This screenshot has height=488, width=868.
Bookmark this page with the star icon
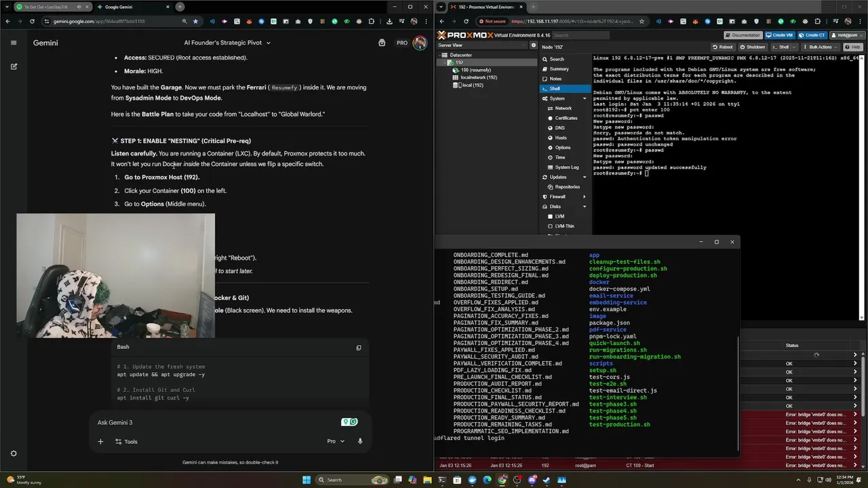[x=196, y=21]
